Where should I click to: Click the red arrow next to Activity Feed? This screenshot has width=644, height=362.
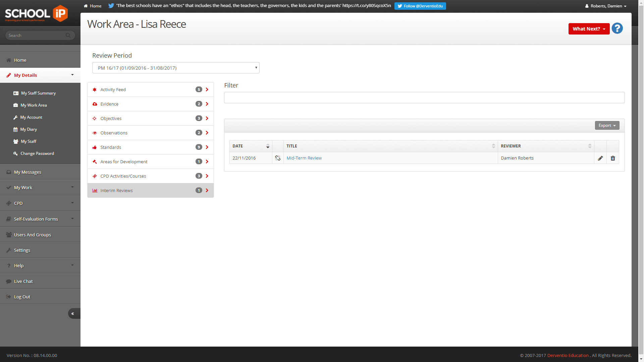coord(207,89)
